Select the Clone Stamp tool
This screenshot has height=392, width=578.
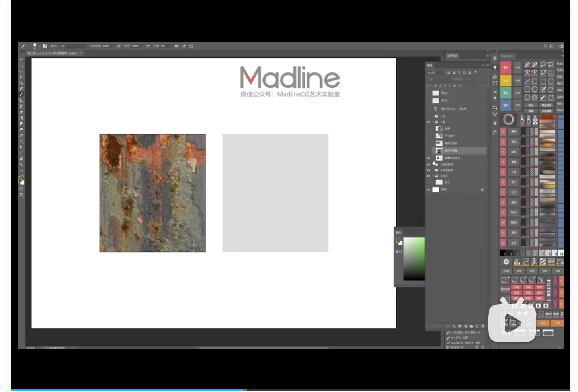point(21,101)
